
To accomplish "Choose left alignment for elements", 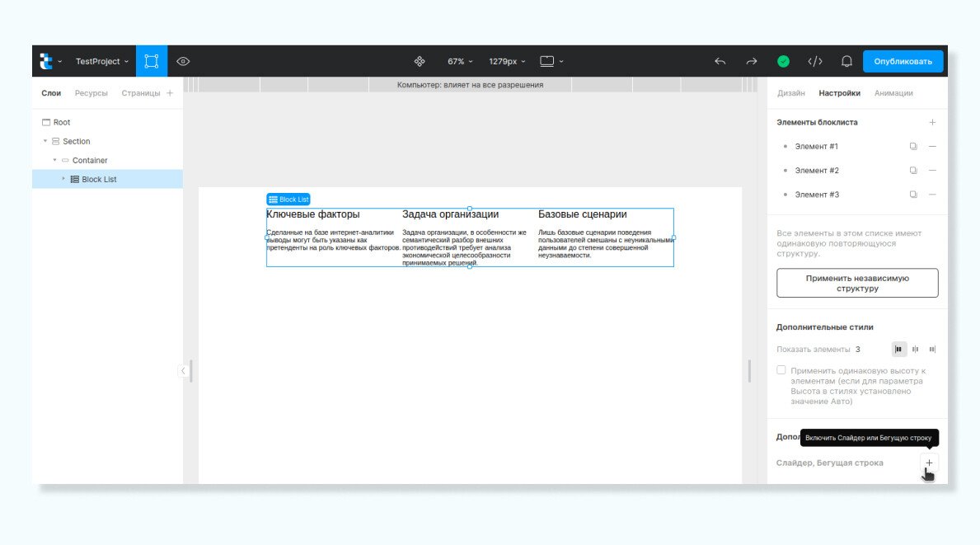I will (x=898, y=350).
